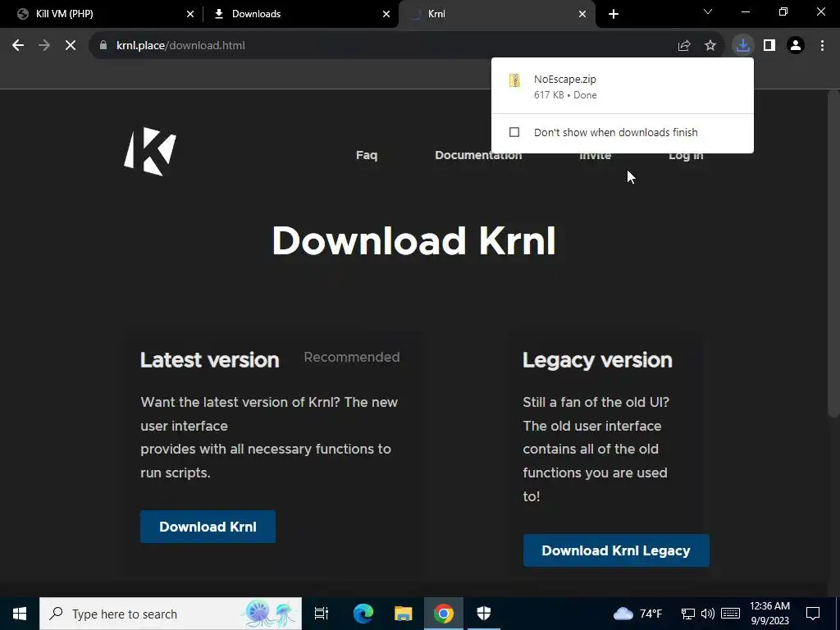Close the Krnl tab
The height and width of the screenshot is (630, 840).
click(582, 14)
